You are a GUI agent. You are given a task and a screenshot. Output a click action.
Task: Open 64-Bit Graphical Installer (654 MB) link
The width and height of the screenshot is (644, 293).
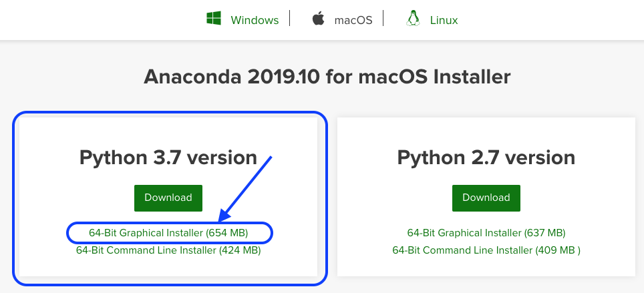168,233
